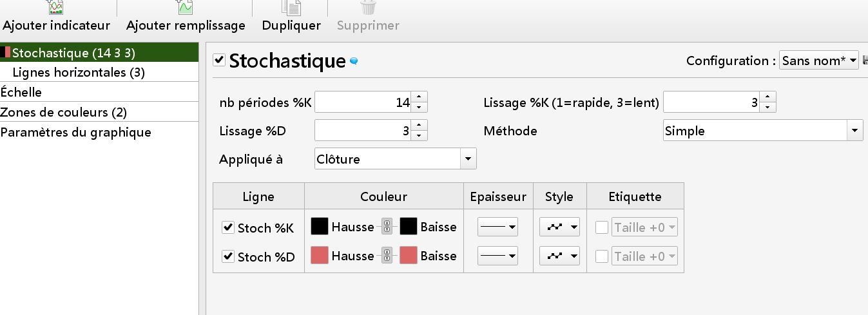868x315 pixels.
Task: Click the Ajouter indicateur toolbar icon
Action: point(56,8)
